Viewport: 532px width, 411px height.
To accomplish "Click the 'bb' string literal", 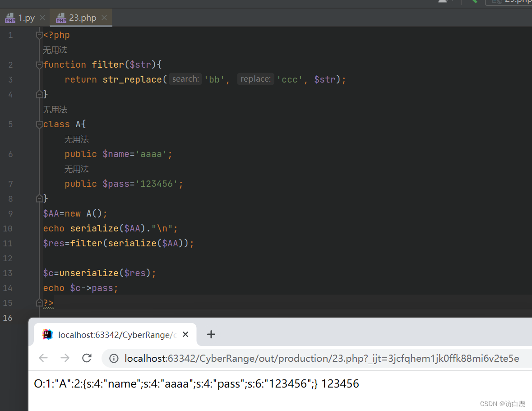I will (214, 80).
